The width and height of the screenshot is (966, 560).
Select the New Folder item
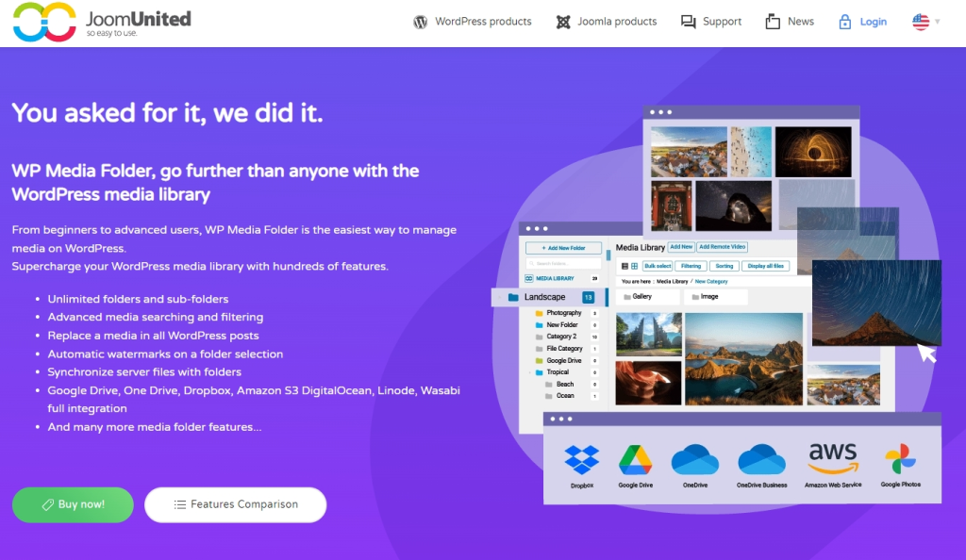[562, 325]
